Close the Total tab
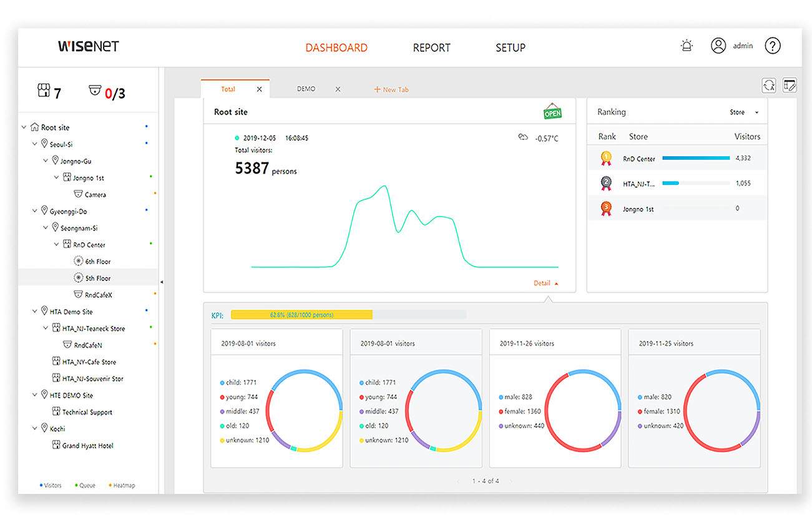The image size is (812, 522). (259, 89)
